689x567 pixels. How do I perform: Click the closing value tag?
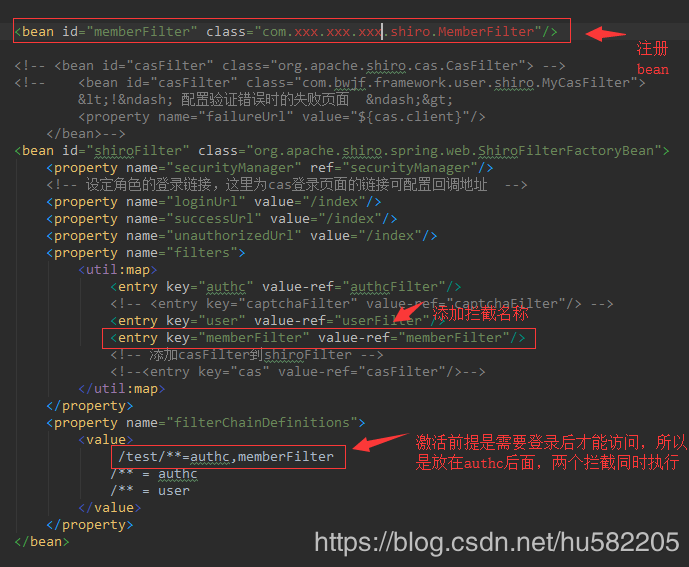pyautogui.click(x=110, y=508)
